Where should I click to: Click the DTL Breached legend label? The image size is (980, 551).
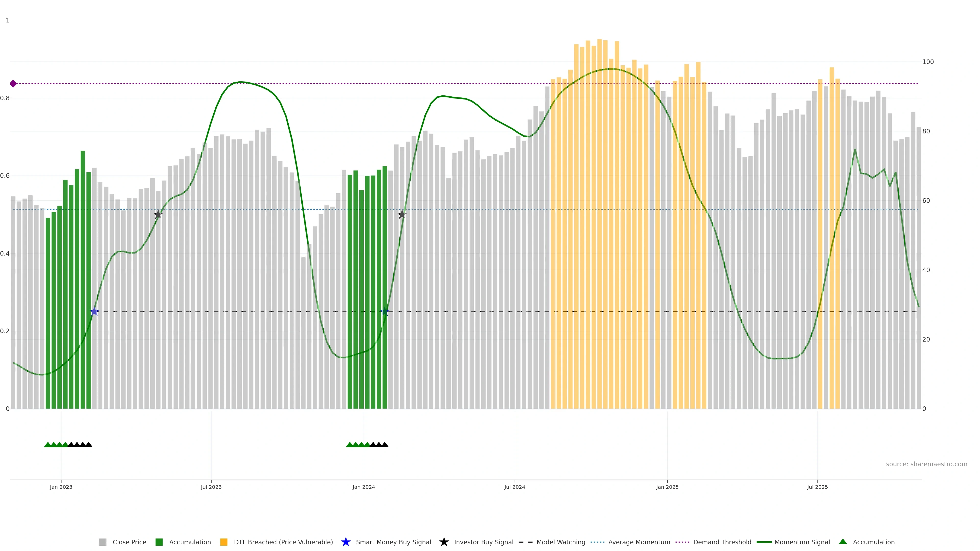coord(283,542)
